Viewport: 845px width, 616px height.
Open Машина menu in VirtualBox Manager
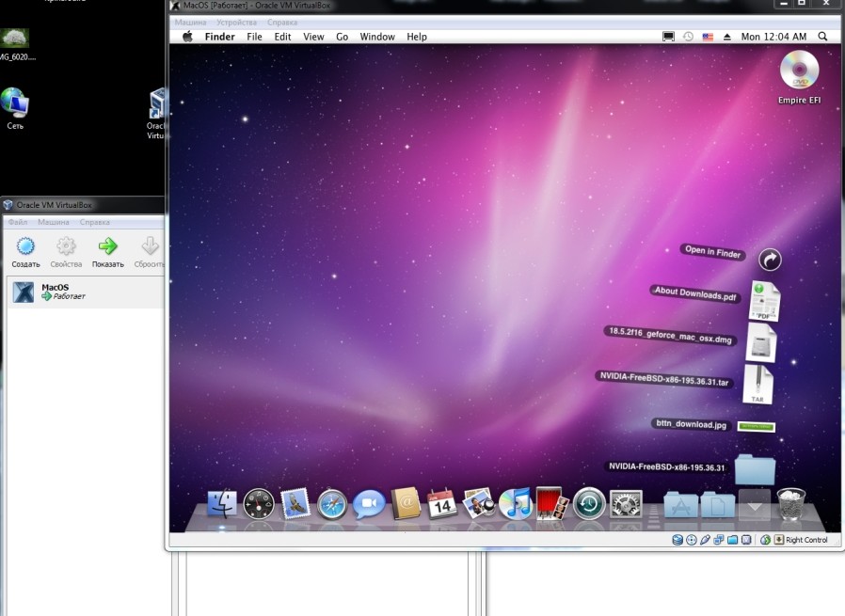(54, 222)
